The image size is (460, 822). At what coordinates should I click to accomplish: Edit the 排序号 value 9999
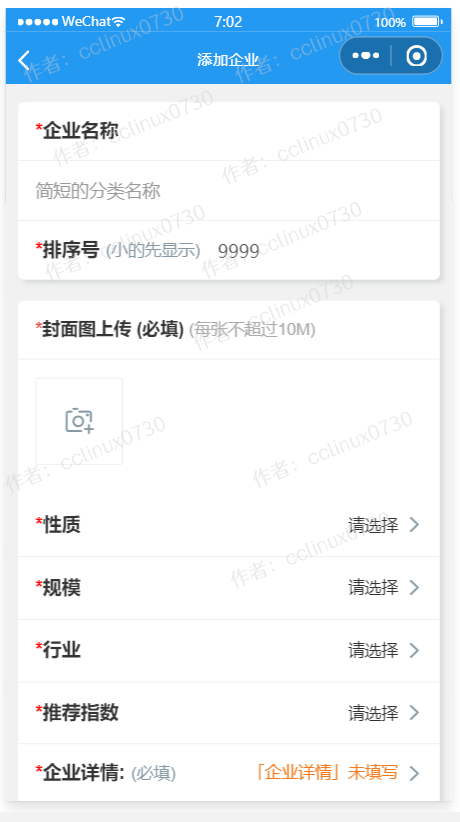pos(239,252)
